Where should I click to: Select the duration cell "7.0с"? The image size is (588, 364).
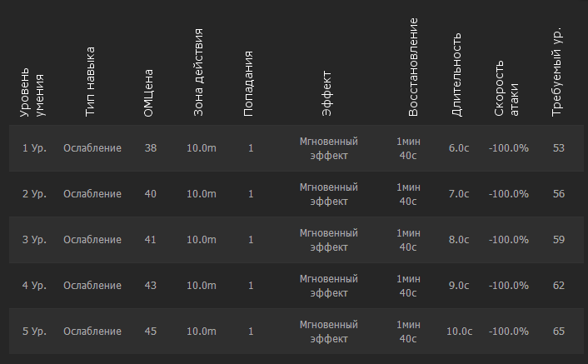(459, 194)
